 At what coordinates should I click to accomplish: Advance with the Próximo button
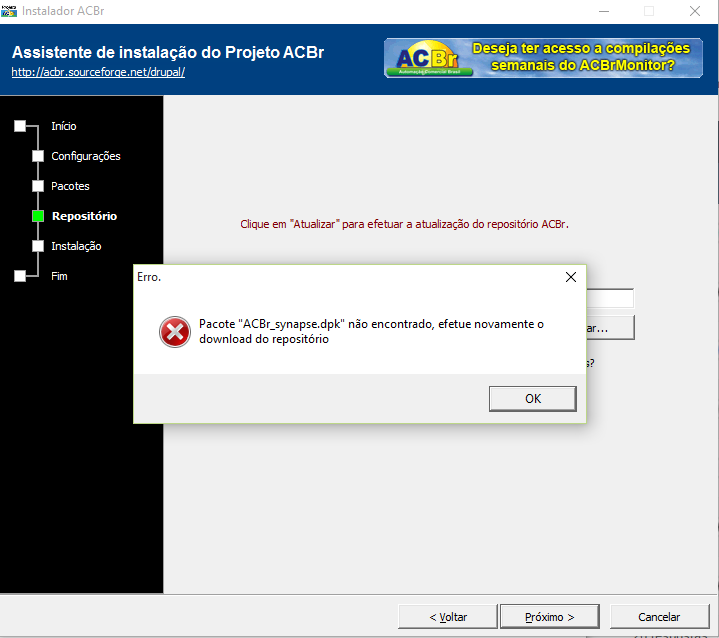pos(549,617)
